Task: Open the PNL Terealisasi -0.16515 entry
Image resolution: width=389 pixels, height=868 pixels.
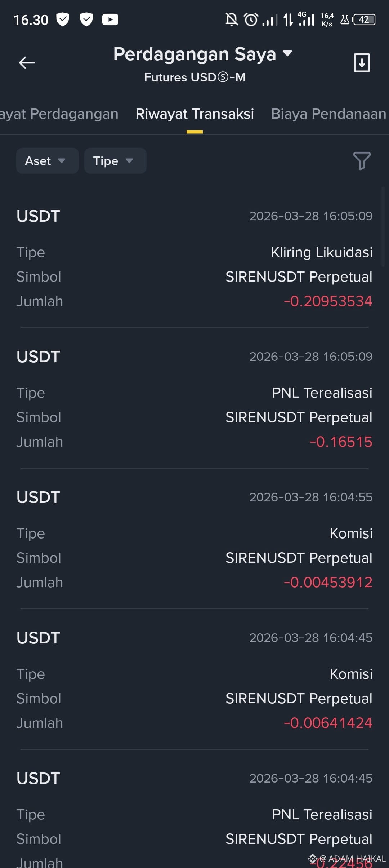Action: pos(194,399)
